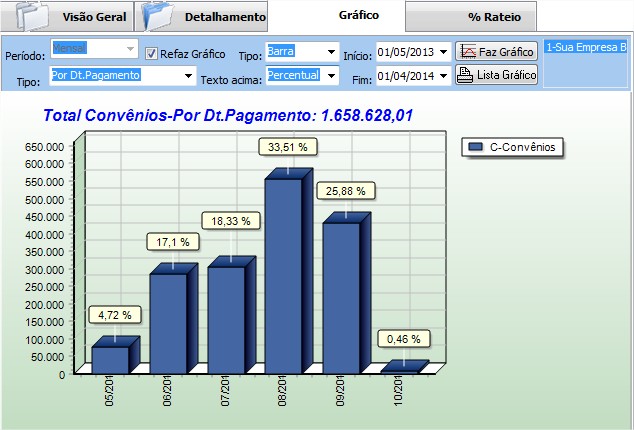This screenshot has width=634, height=430.
Task: Click the 4,72 % label above first bar
Action: 115,314
